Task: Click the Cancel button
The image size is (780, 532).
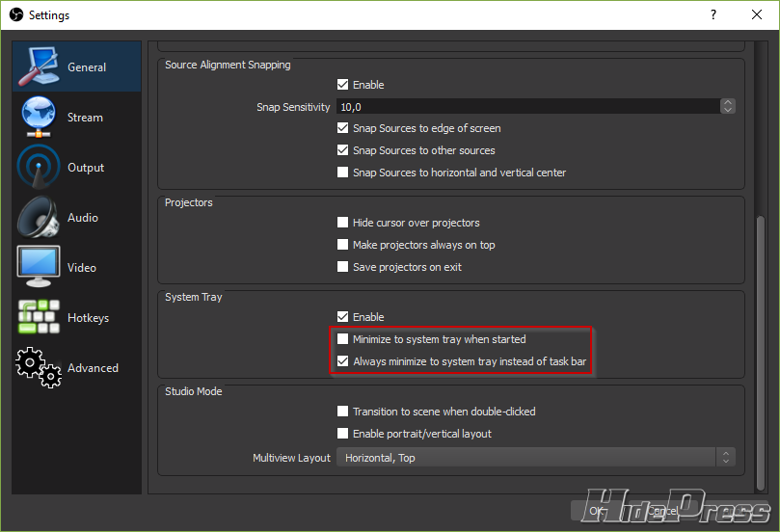Action: (x=661, y=510)
